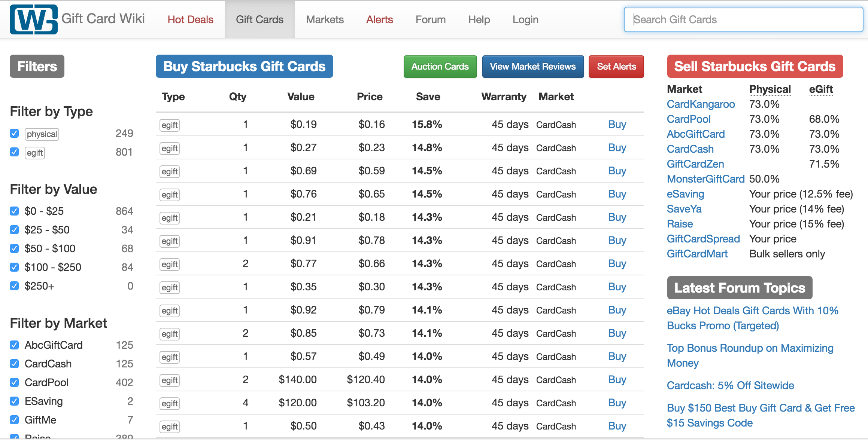This screenshot has height=440, width=868.
Task: Click the Save column header
Action: click(428, 97)
